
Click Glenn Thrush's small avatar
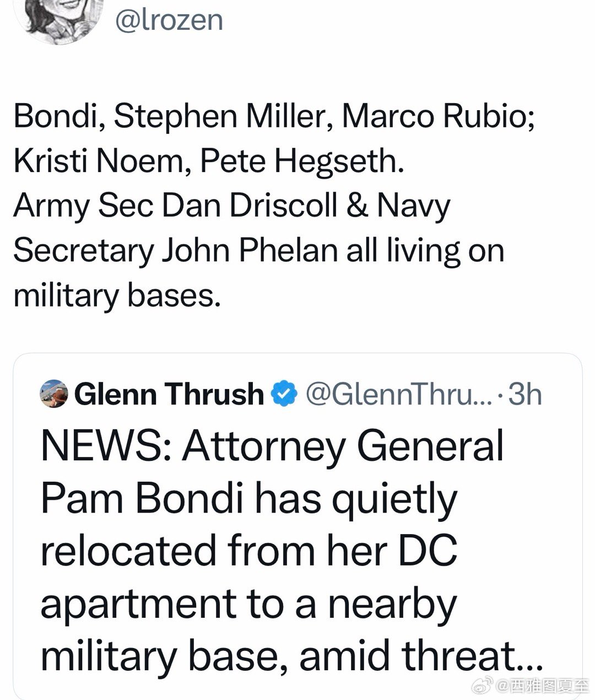[x=55, y=394]
